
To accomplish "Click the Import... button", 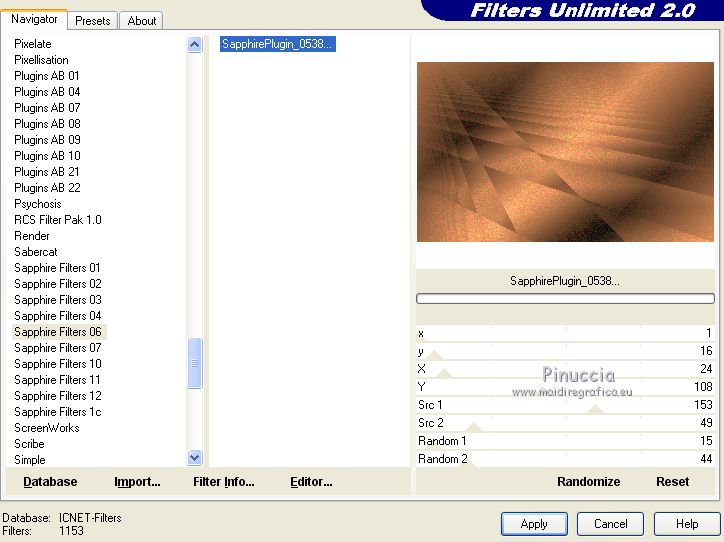I will pos(137,482).
